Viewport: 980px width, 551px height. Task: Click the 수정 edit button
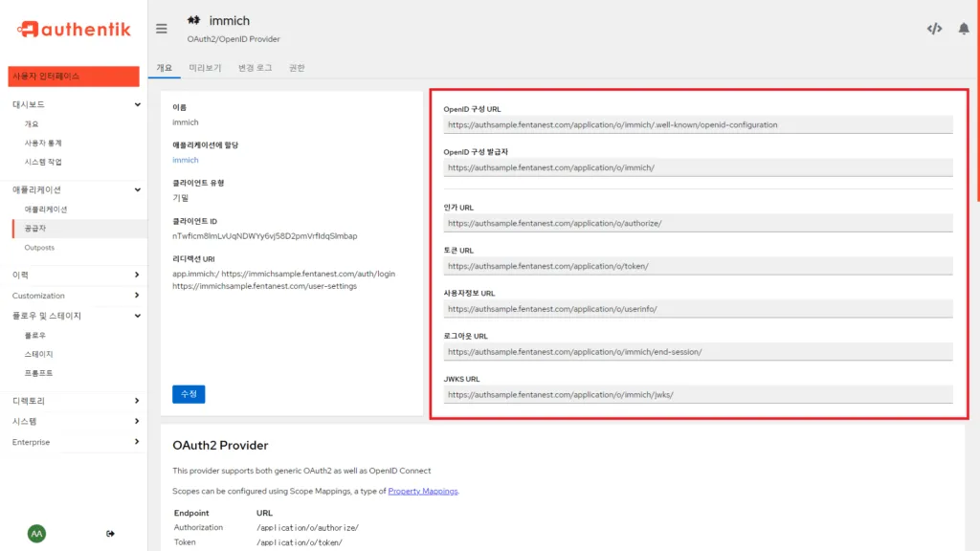pyautogui.click(x=188, y=393)
